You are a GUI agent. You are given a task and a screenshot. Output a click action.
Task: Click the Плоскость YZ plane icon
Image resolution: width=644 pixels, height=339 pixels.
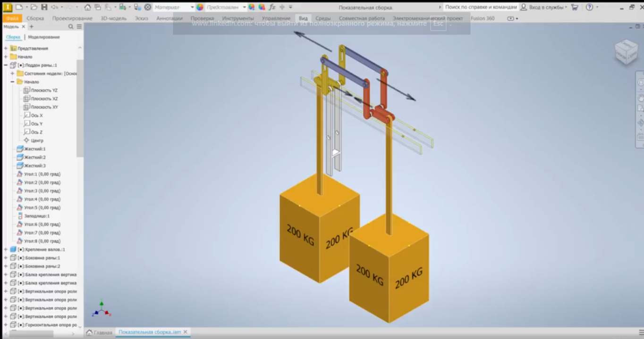coord(26,90)
